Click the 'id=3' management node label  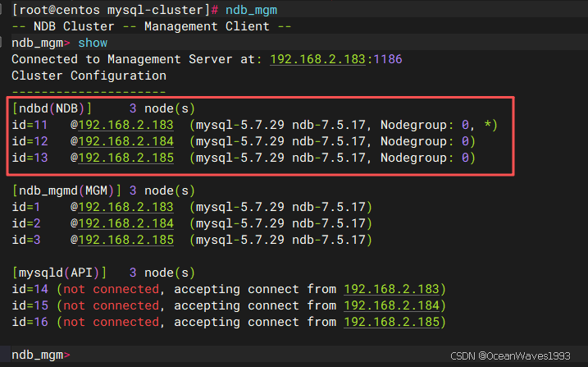tap(26, 240)
